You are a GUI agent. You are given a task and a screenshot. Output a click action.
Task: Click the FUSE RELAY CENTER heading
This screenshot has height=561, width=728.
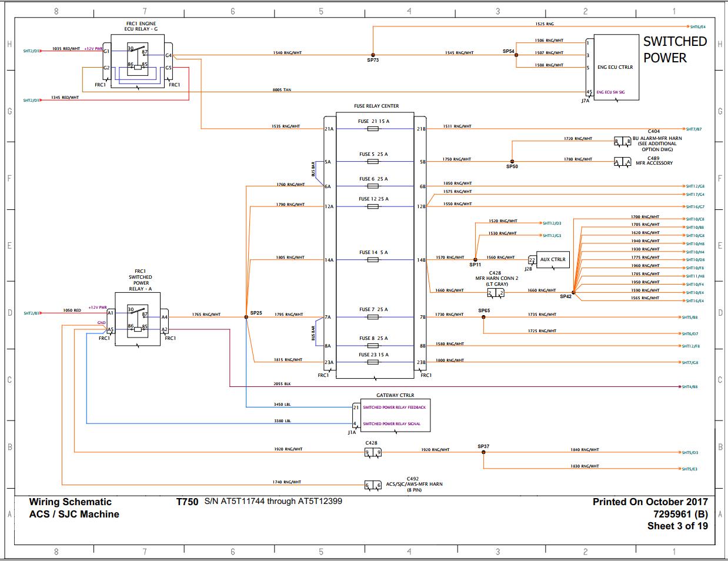[376, 106]
